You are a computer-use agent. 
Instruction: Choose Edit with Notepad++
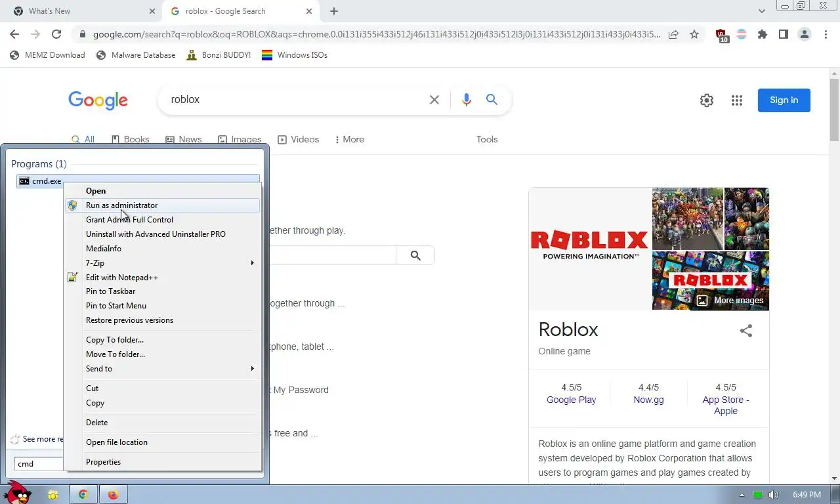[x=162, y=278]
